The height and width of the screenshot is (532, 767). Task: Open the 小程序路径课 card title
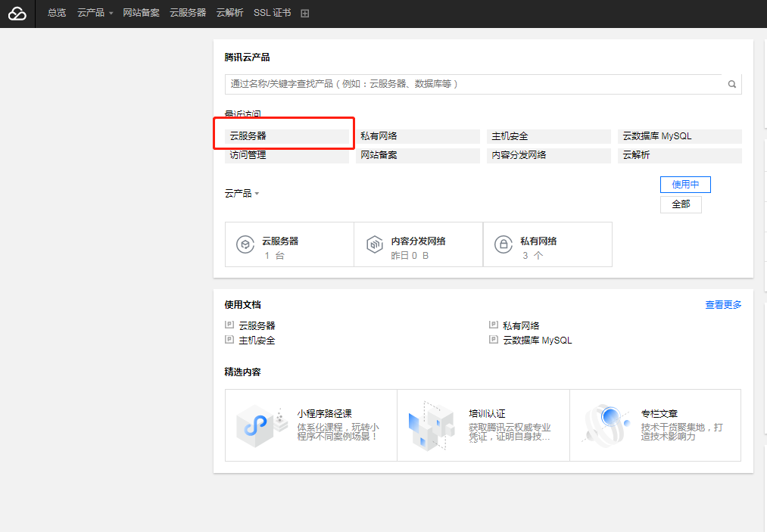point(324,414)
